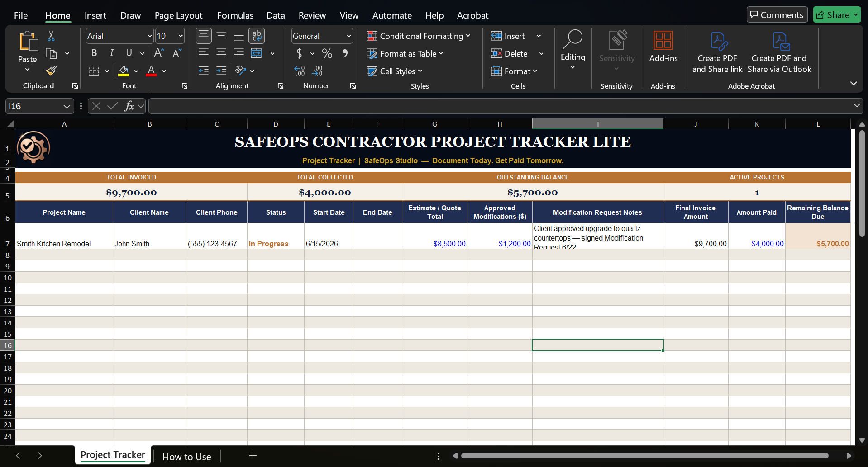Decrease font size with shrink button
868x467 pixels.
point(177,53)
